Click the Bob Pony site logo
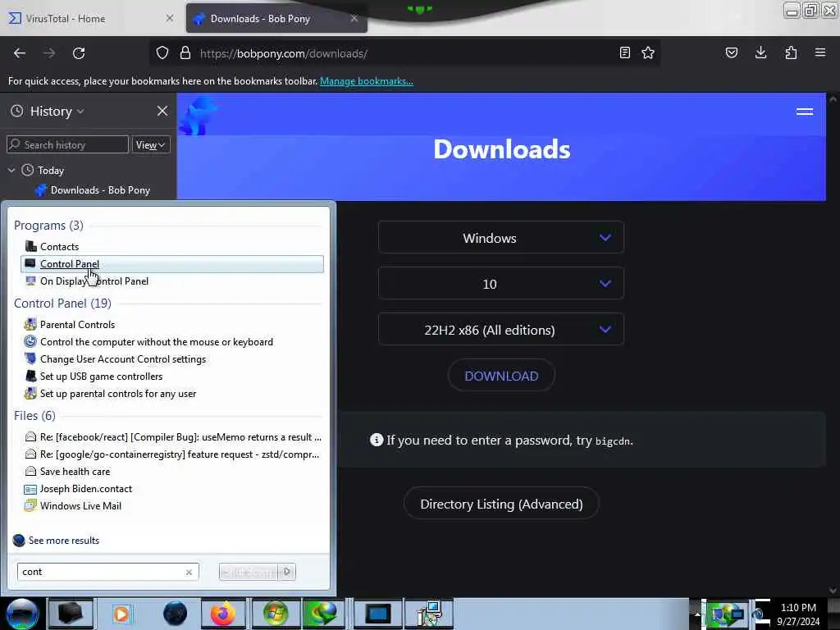This screenshot has width=840, height=630. (199, 115)
